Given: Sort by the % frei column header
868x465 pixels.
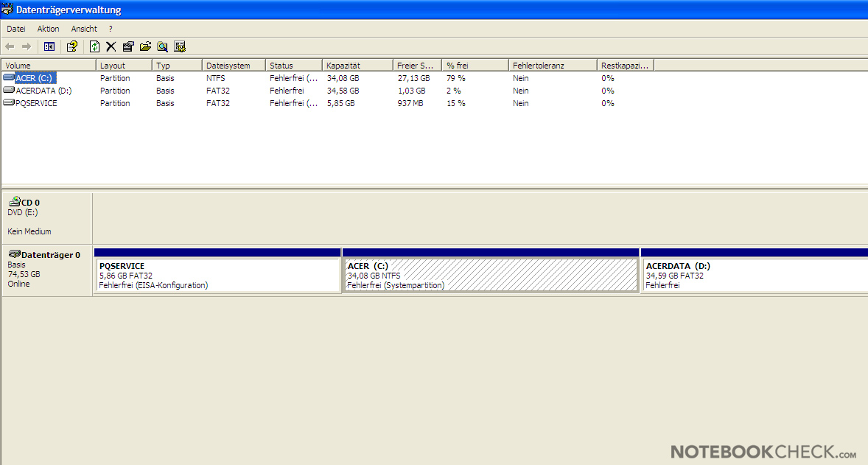Looking at the screenshot, I should [475, 66].
